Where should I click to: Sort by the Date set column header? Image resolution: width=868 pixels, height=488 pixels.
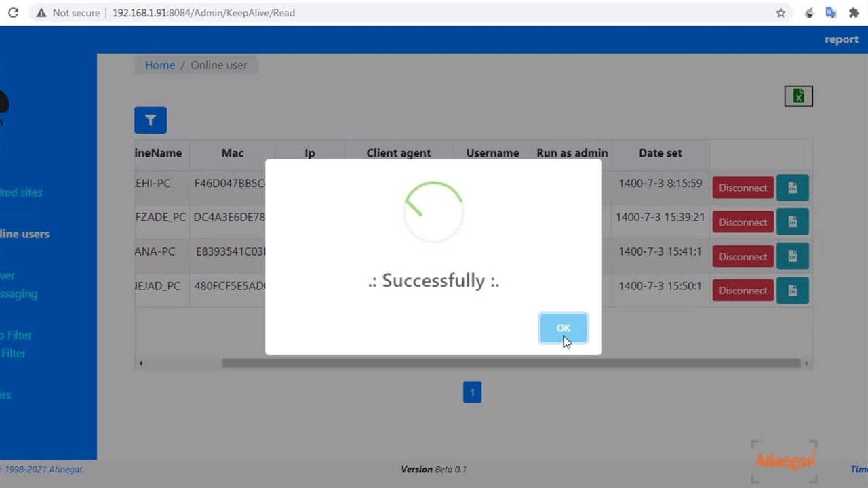(660, 153)
